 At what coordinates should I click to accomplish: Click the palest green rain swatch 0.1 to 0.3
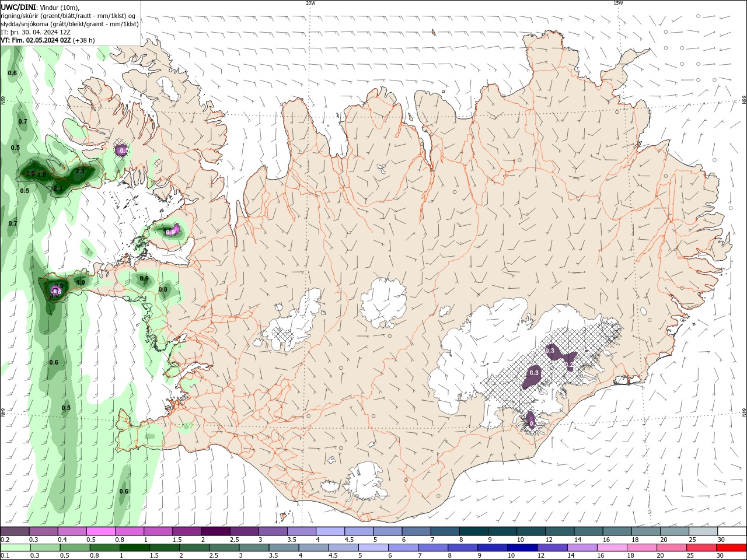coord(15,548)
